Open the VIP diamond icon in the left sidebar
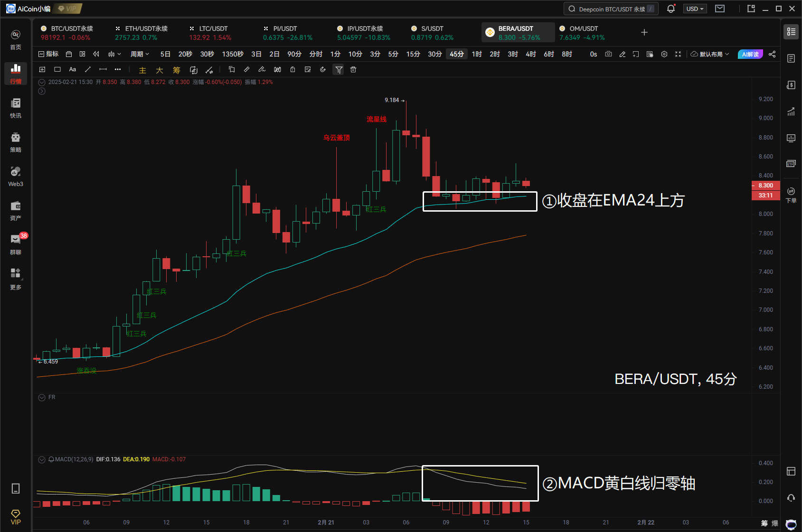The height and width of the screenshot is (532, 802). 16,517
